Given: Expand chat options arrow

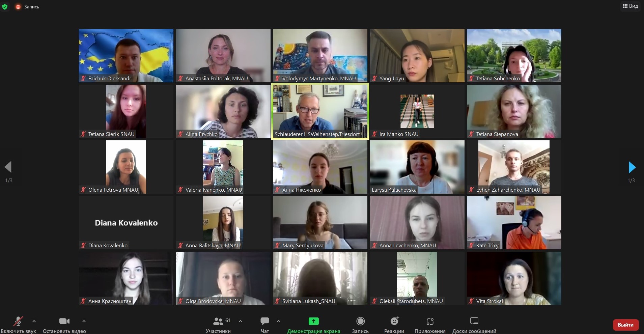Looking at the screenshot, I should 279,321.
